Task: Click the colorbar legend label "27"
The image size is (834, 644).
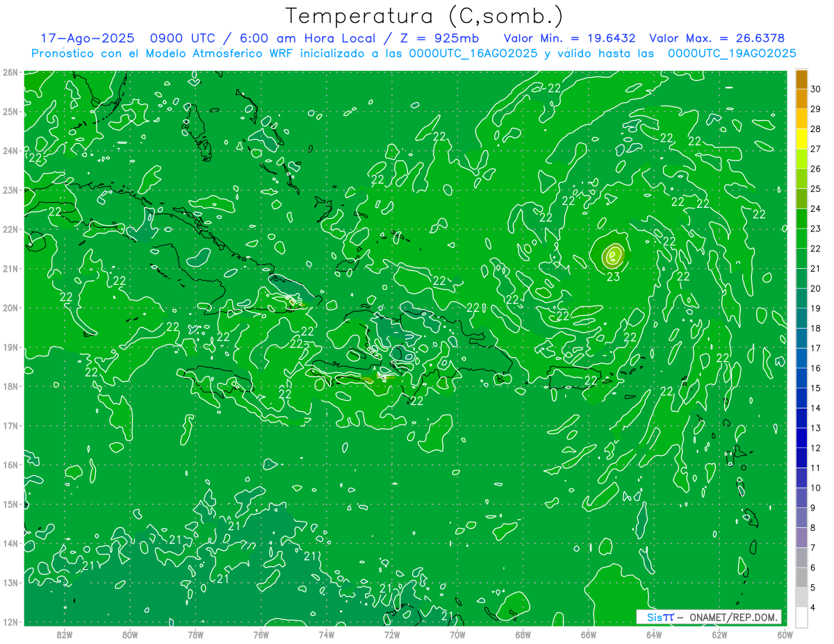Action: (x=816, y=149)
